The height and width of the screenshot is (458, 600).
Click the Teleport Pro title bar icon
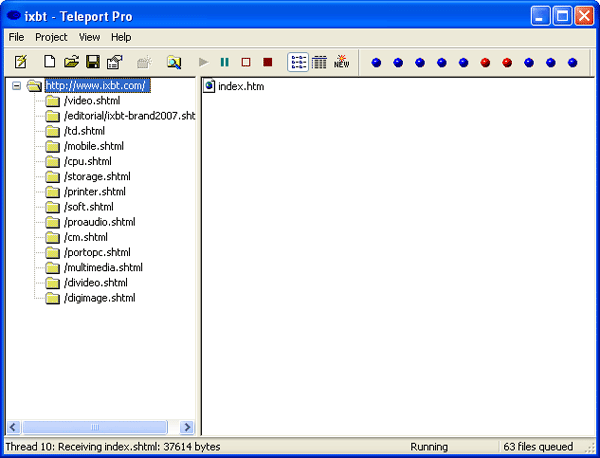[x=13, y=16]
